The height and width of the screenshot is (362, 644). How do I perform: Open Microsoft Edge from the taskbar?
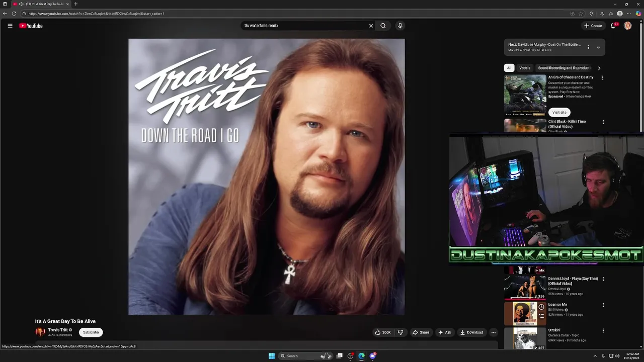361,356
